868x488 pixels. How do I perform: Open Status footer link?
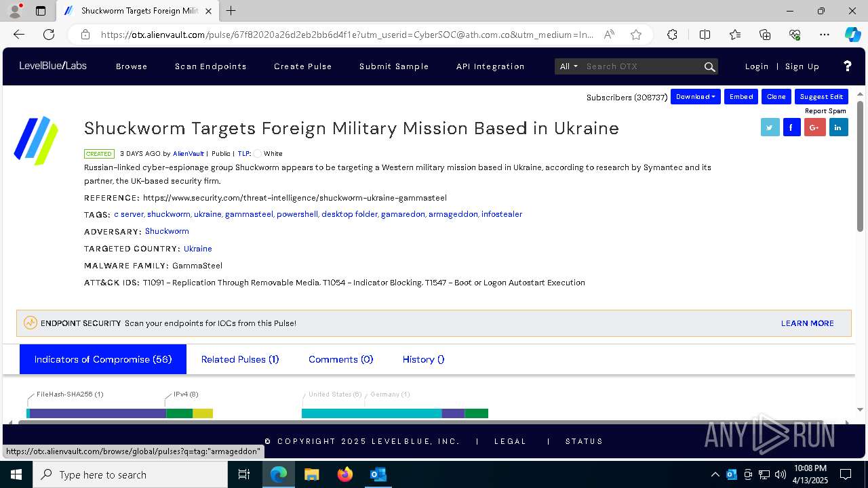tap(584, 441)
